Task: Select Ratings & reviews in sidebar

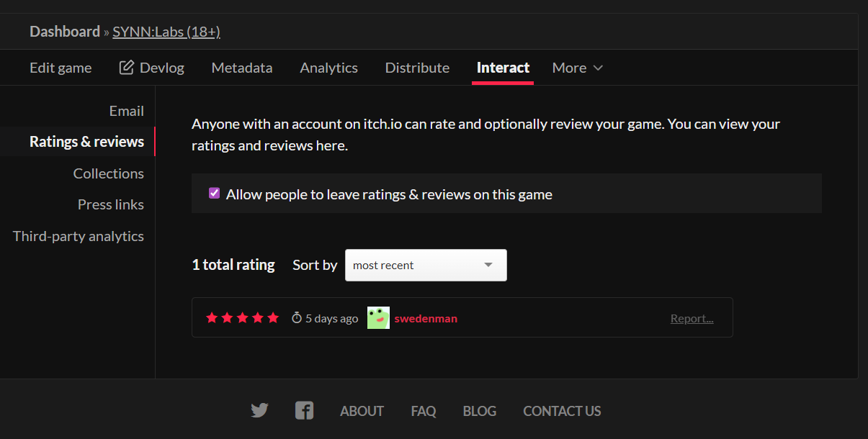Action: pyautogui.click(x=86, y=142)
